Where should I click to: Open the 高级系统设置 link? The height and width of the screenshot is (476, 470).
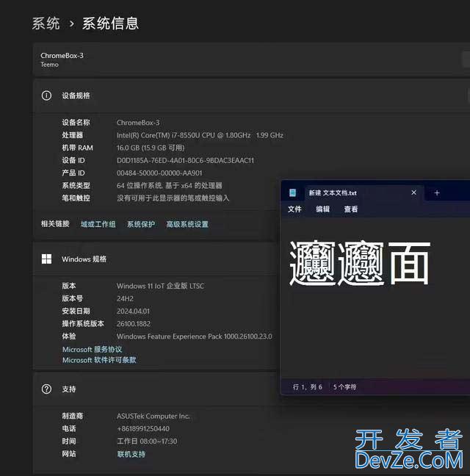coord(187,224)
